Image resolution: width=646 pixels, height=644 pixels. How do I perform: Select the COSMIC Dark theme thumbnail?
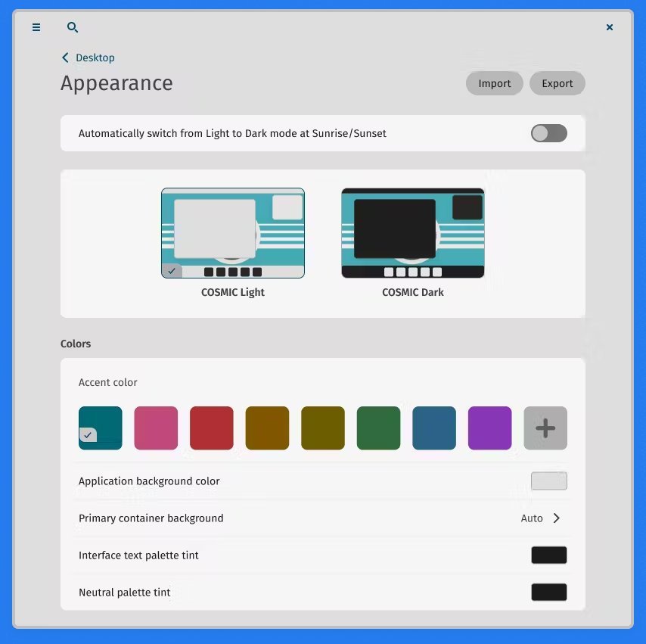413,233
